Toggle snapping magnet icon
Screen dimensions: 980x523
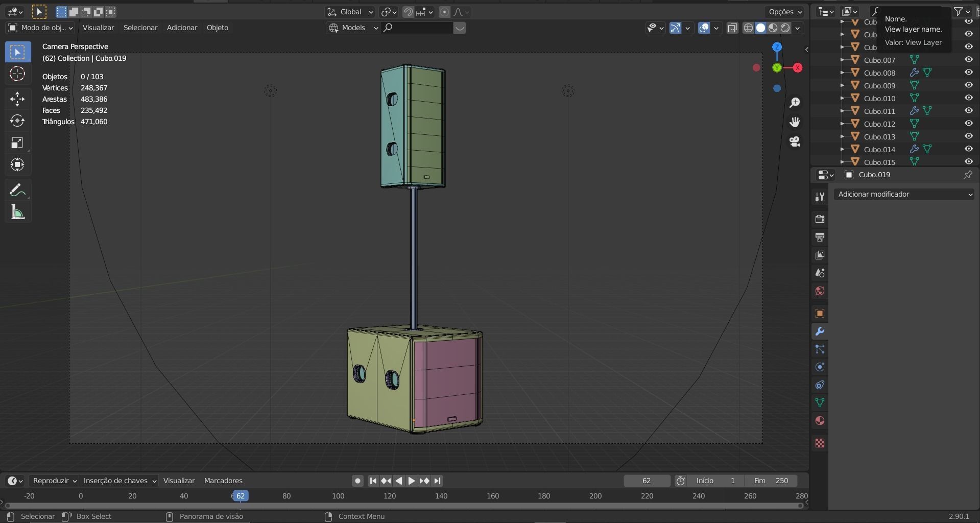pyautogui.click(x=408, y=12)
